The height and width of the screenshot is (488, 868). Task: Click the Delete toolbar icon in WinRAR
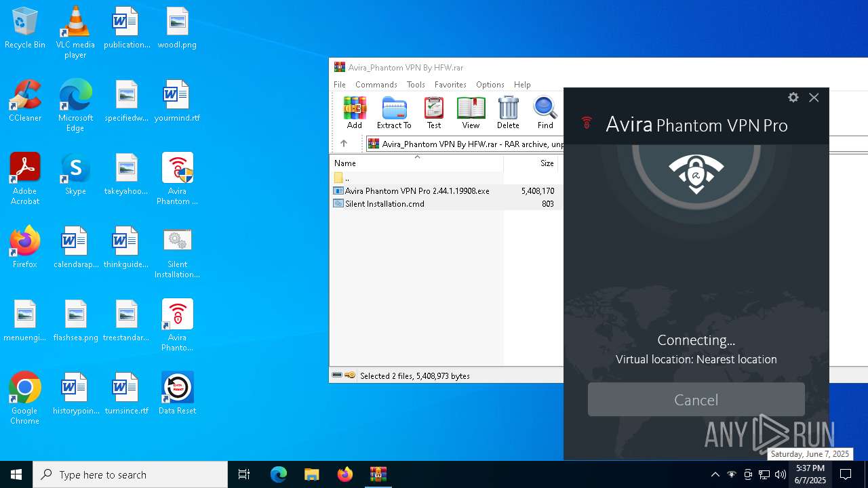click(508, 113)
